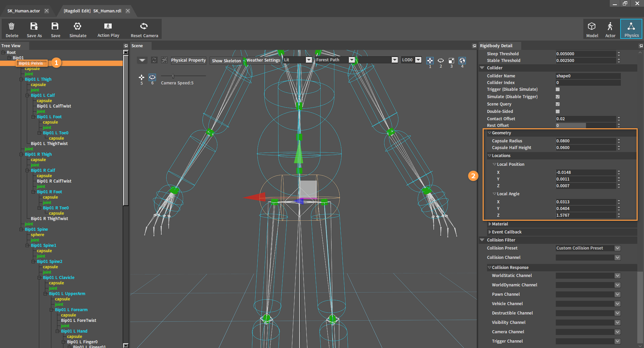644x348 pixels.
Task: Pin the Scene panel
Action: point(474,46)
